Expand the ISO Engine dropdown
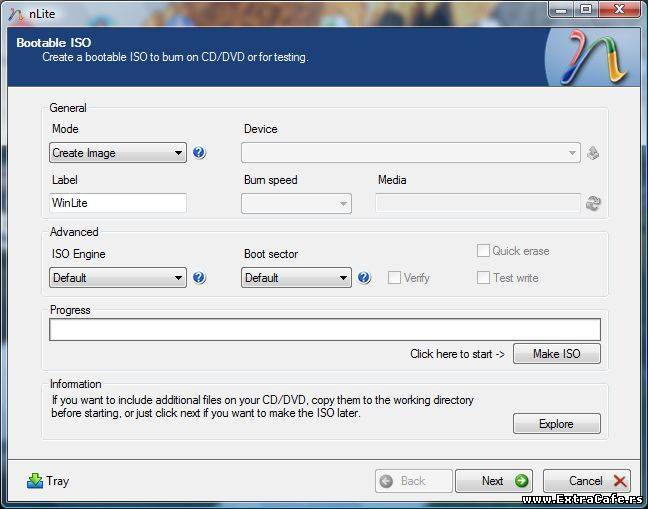The height and width of the screenshot is (509, 648). pyautogui.click(x=118, y=278)
